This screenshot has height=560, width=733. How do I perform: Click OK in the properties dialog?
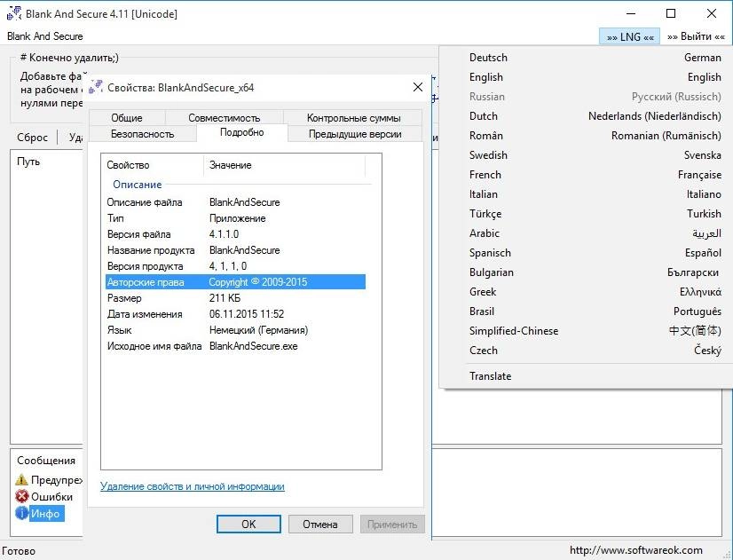click(248, 524)
